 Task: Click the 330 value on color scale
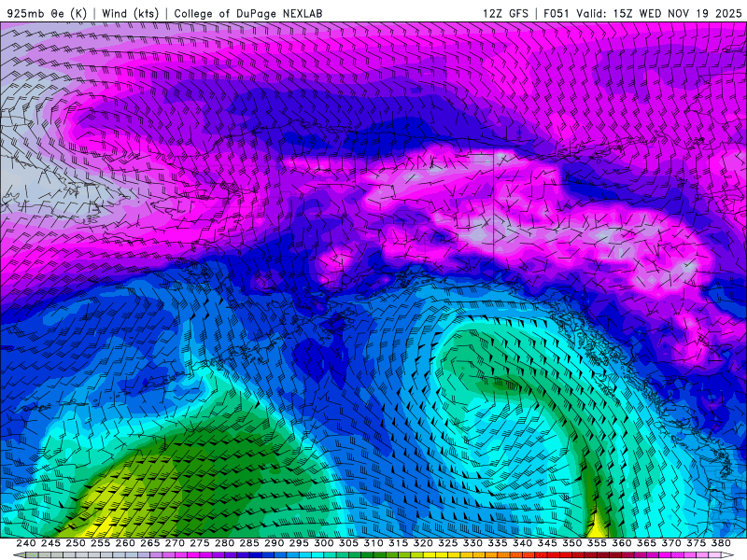(x=472, y=543)
